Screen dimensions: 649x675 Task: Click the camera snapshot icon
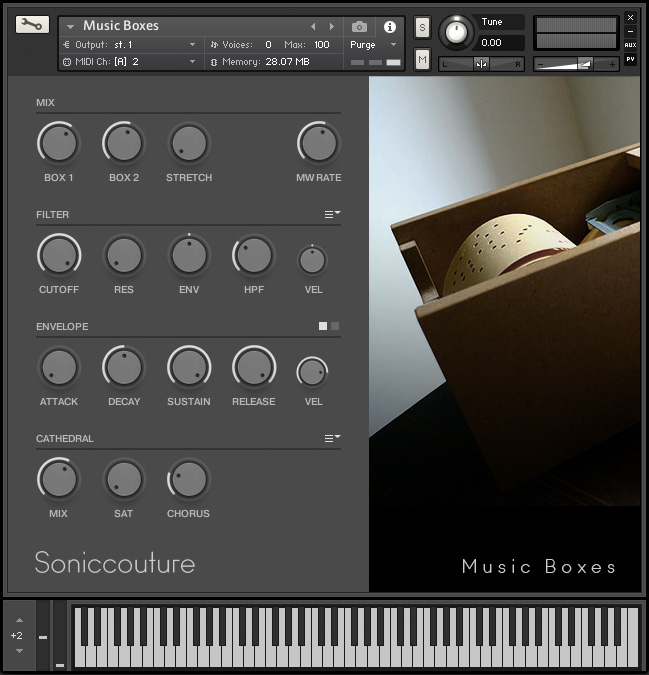coord(359,27)
